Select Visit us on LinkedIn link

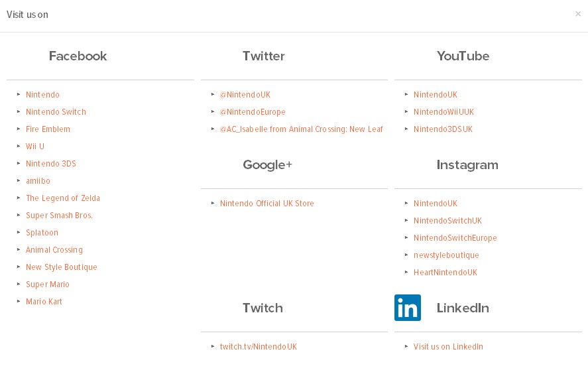coord(448,347)
